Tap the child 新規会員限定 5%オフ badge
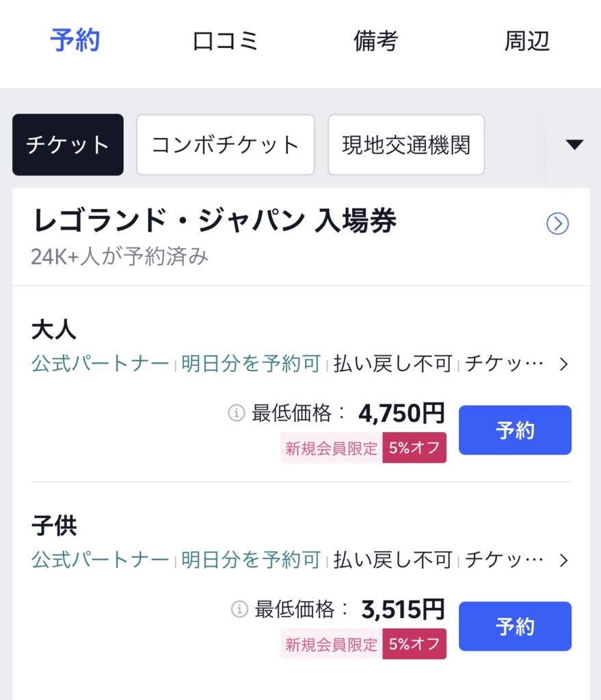This screenshot has width=601, height=700. click(363, 644)
